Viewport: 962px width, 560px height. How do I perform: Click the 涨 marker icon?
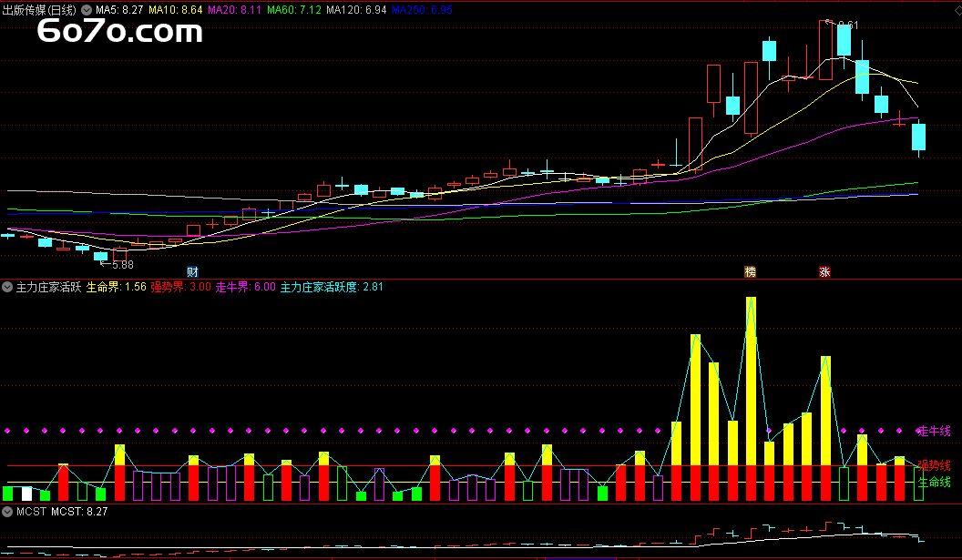824,271
